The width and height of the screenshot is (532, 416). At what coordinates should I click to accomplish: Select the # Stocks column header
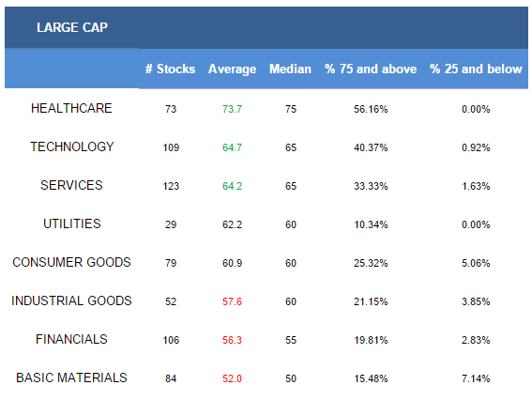(171, 69)
